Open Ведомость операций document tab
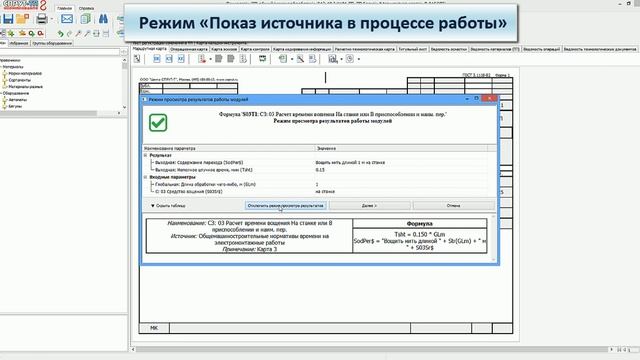The height and width of the screenshot is (360, 640). point(541,49)
